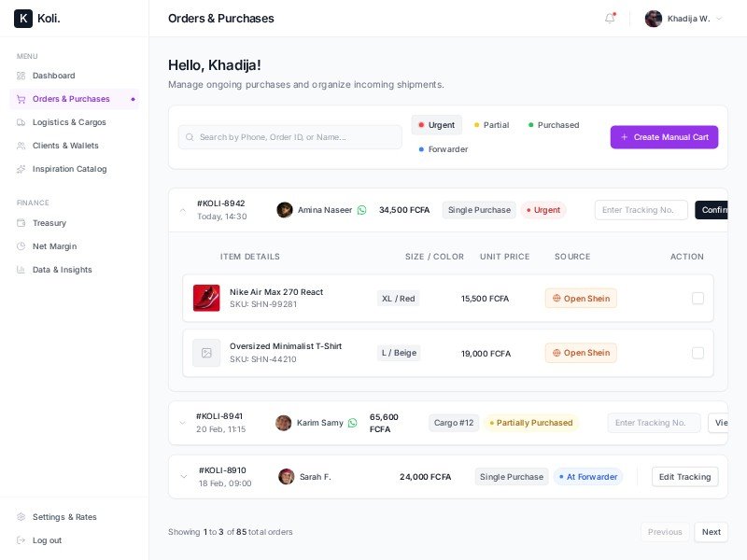747x560 pixels.
Task: Open Net Margin in the sidebar
Action: tap(54, 246)
